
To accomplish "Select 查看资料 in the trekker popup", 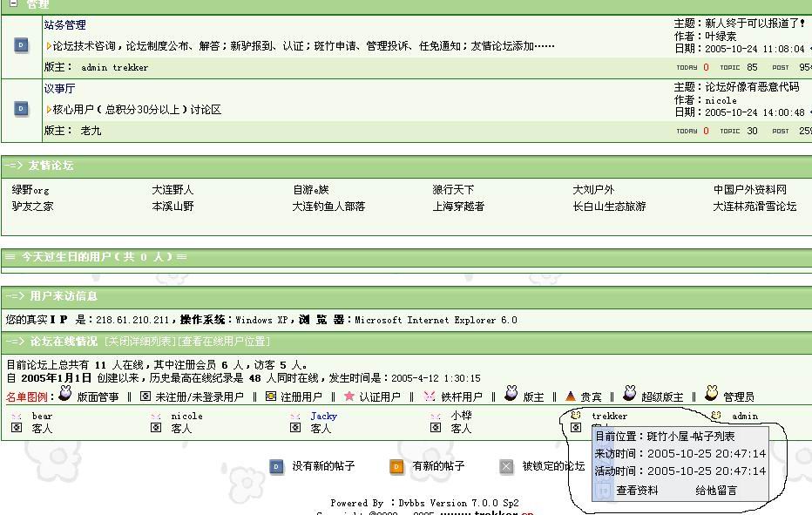I will [x=637, y=491].
